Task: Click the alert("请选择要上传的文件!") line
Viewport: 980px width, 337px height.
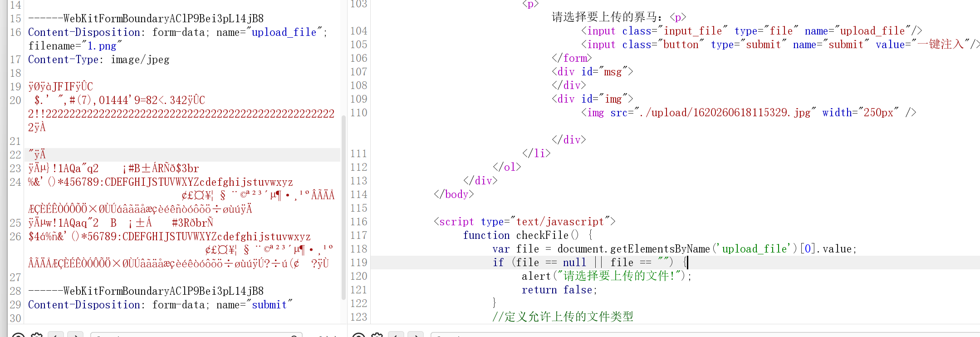Action: 607,276
